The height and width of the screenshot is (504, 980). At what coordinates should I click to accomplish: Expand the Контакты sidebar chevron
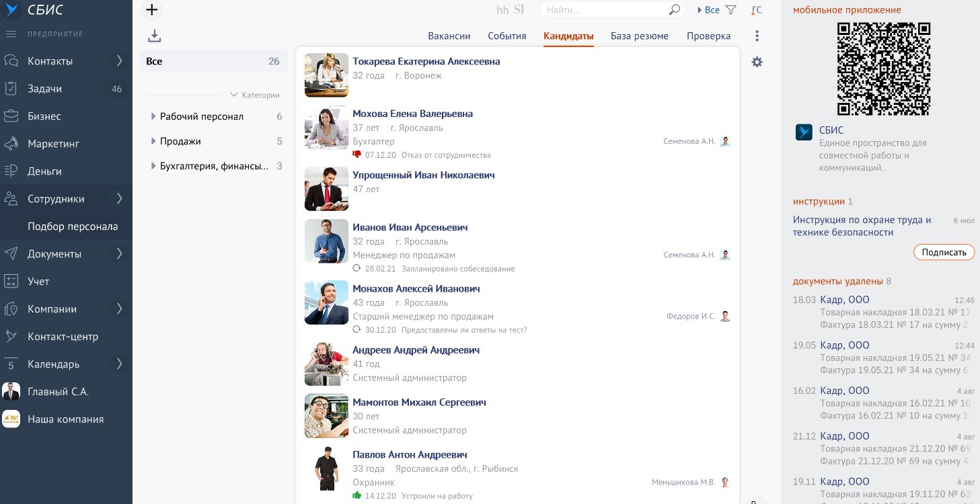[x=119, y=61]
